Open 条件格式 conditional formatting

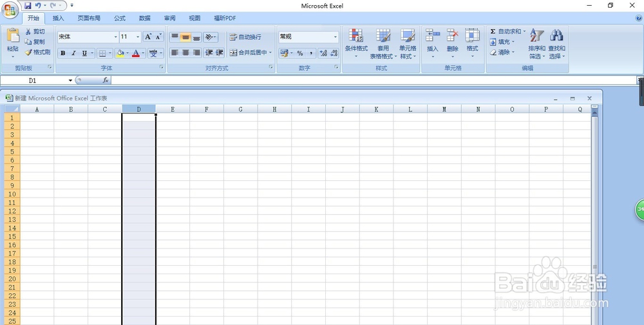click(356, 44)
